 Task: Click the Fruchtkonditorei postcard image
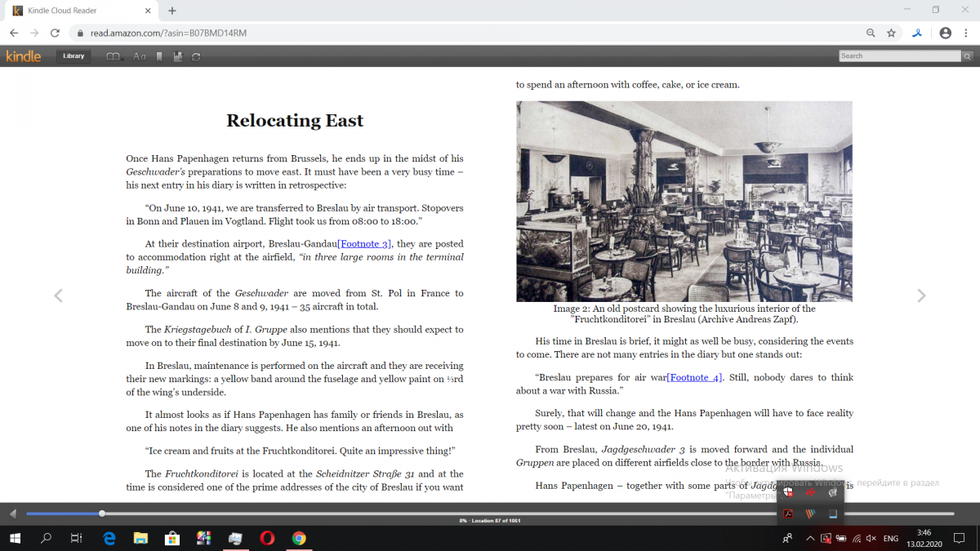[x=684, y=201]
